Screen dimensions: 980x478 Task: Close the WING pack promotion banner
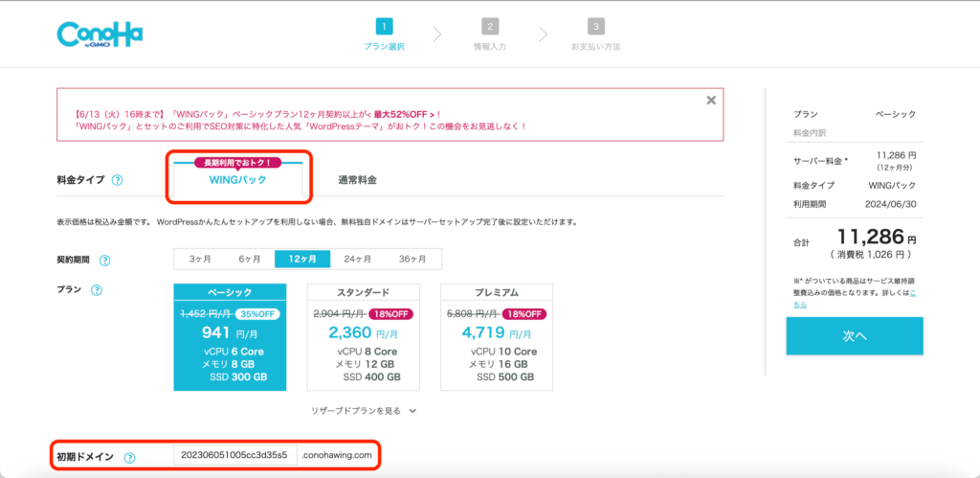pyautogui.click(x=711, y=101)
